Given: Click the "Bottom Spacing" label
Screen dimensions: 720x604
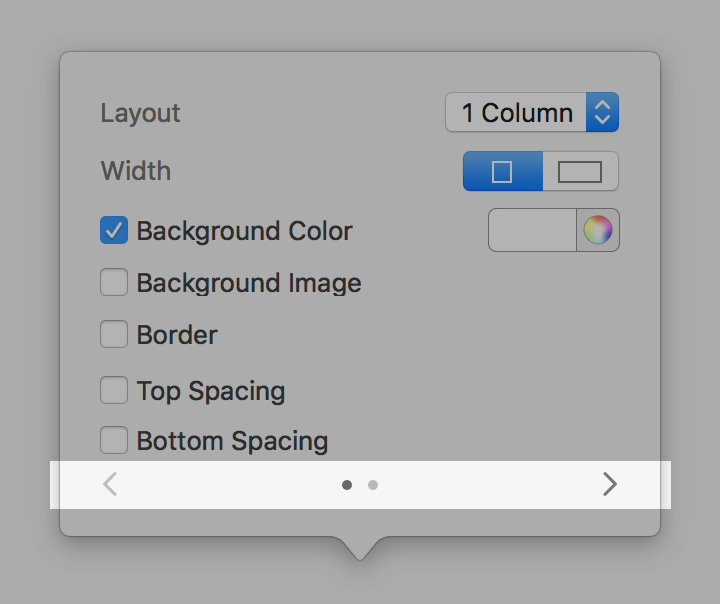Looking at the screenshot, I should [232, 441].
